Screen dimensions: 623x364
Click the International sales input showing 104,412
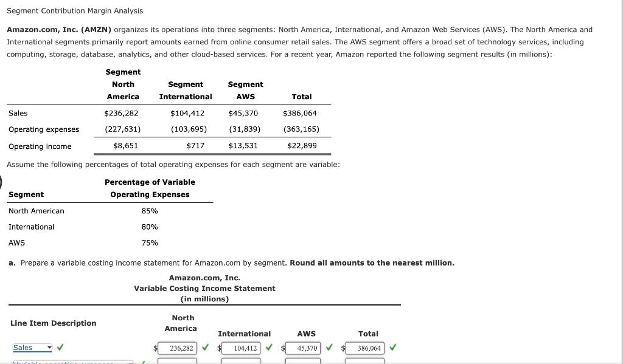(241, 348)
